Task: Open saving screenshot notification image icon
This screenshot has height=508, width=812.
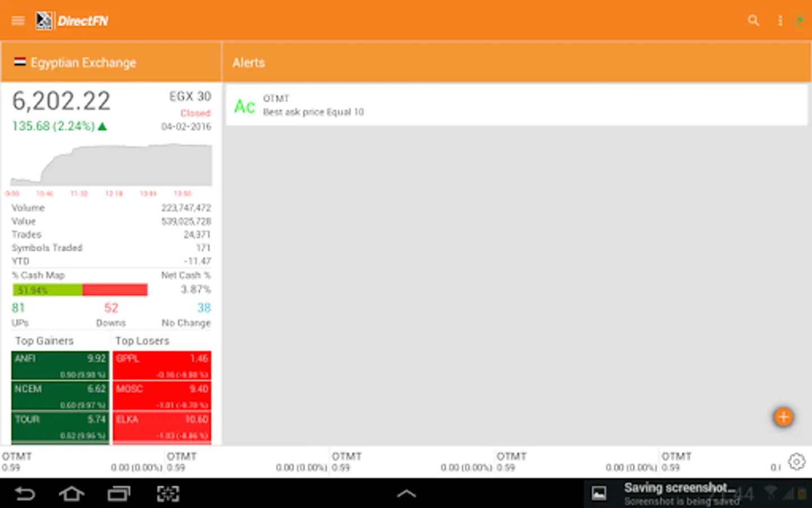Action: tap(599, 494)
